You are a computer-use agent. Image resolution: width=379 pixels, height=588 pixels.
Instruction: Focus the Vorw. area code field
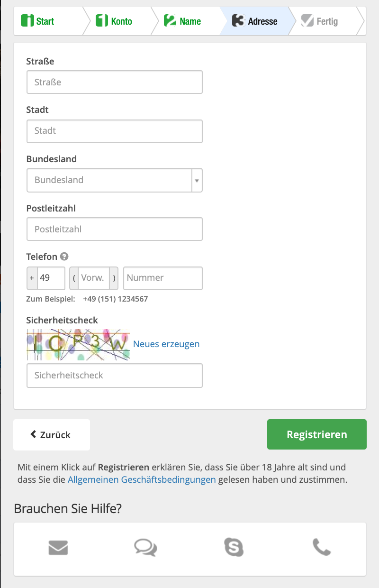click(x=94, y=278)
